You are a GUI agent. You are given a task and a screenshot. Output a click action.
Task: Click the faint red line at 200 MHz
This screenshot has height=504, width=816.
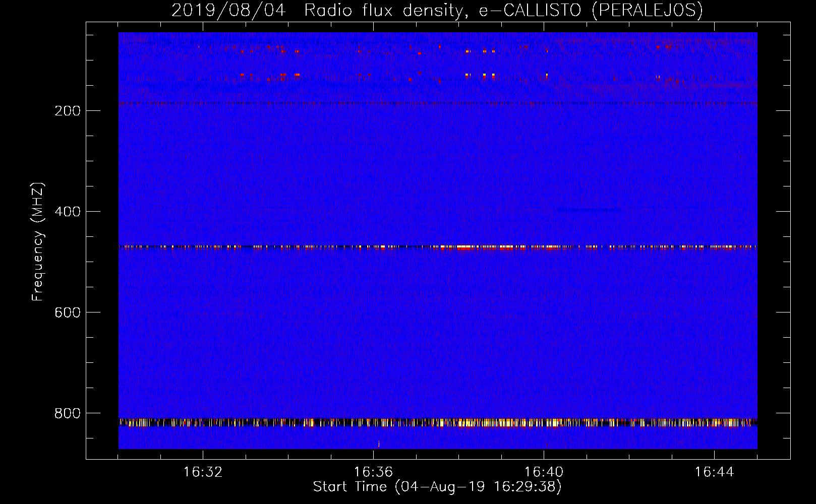click(438, 103)
